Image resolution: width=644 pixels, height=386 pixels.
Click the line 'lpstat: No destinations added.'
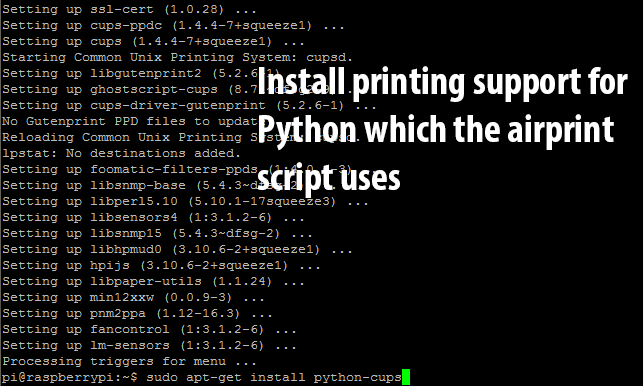point(121,153)
